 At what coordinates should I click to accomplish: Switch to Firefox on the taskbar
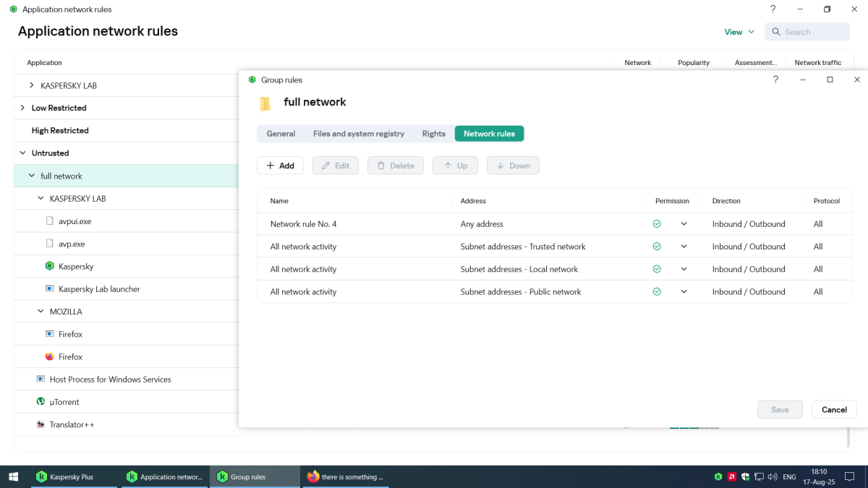pos(345,477)
